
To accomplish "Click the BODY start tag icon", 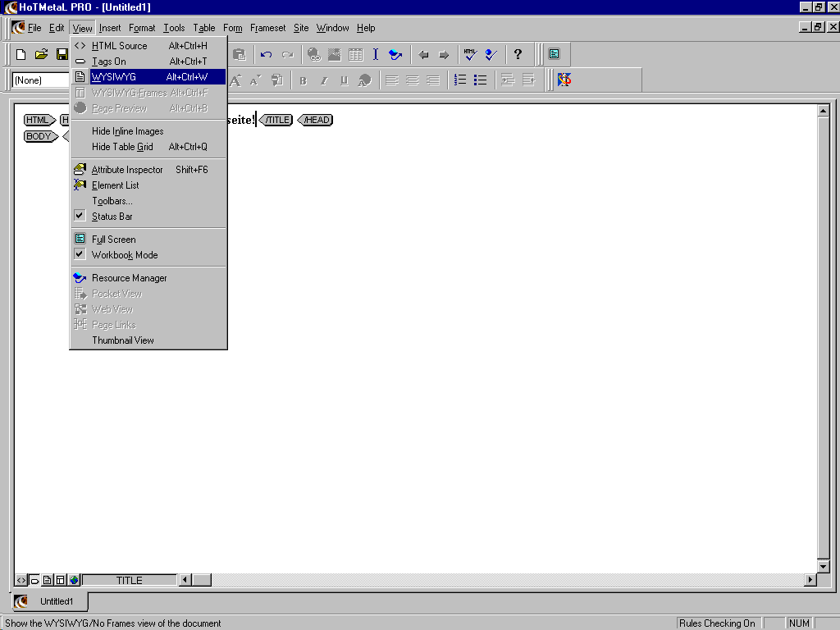I will [41, 136].
